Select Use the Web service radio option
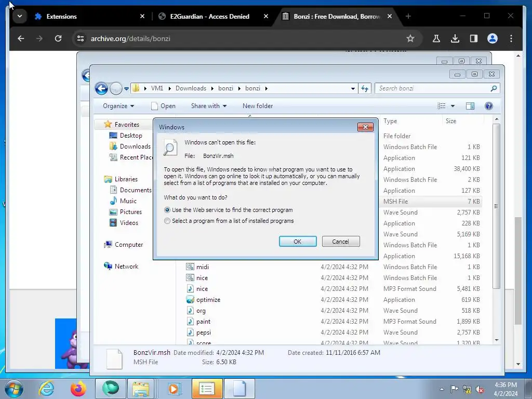532x399 pixels. (x=167, y=210)
